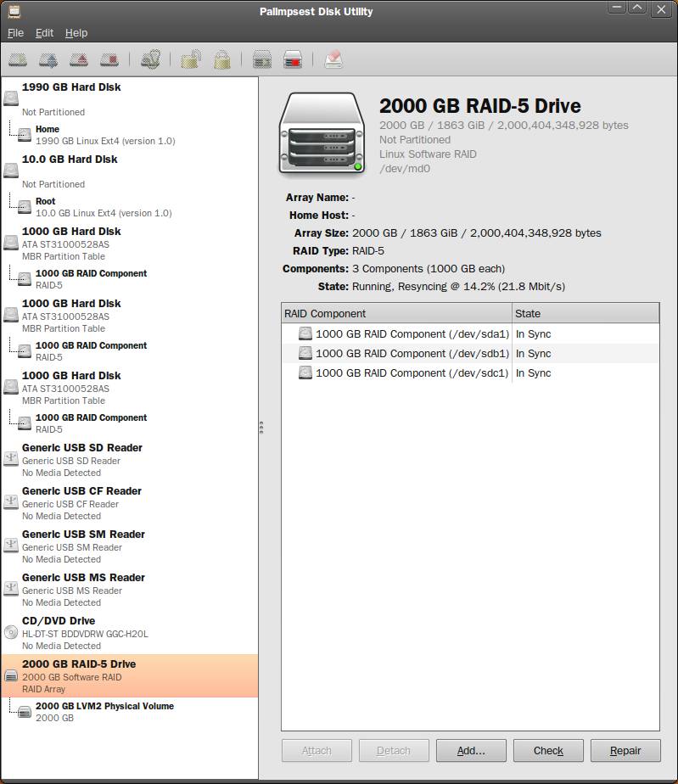Click the Start RAID array toolbar icon
Viewport: 678px width, 784px height.
[x=262, y=59]
